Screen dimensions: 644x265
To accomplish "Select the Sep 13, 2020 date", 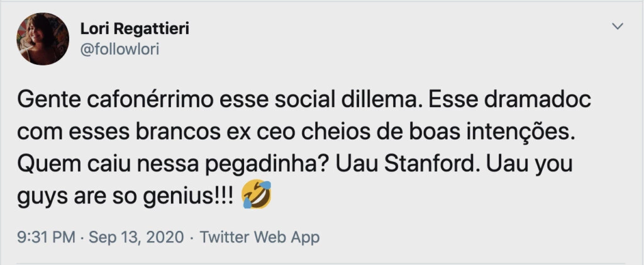I will [x=136, y=237].
